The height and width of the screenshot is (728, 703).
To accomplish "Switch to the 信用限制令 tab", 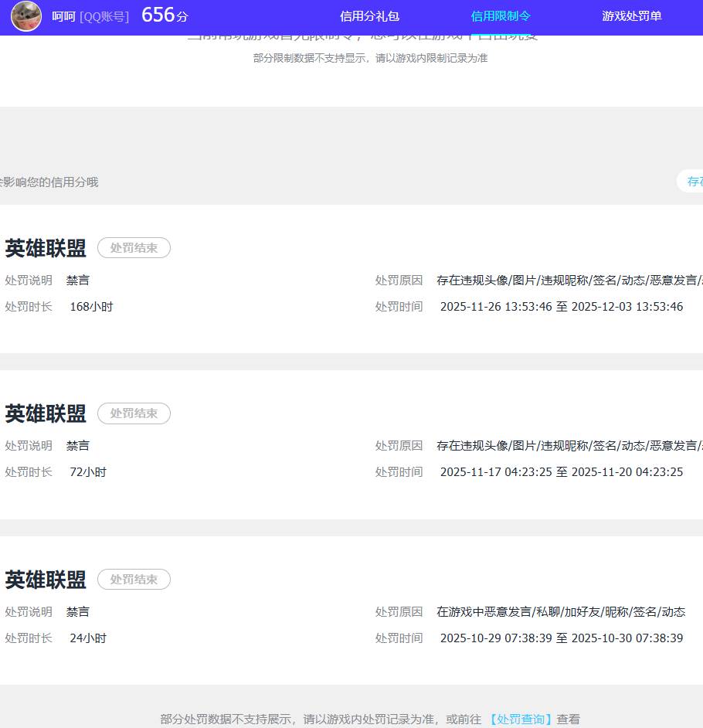I will click(x=501, y=16).
